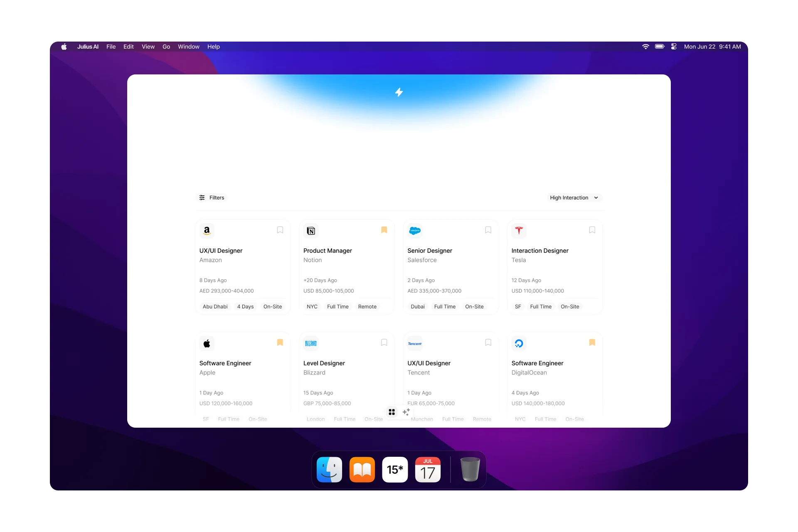
Task: Click the Tesla company logo
Action: click(x=519, y=231)
